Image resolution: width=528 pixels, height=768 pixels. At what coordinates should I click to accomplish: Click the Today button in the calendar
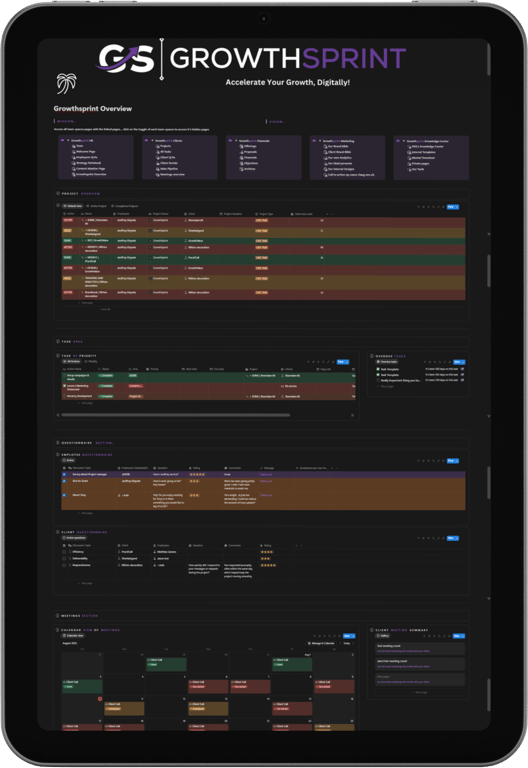pyautogui.click(x=347, y=643)
